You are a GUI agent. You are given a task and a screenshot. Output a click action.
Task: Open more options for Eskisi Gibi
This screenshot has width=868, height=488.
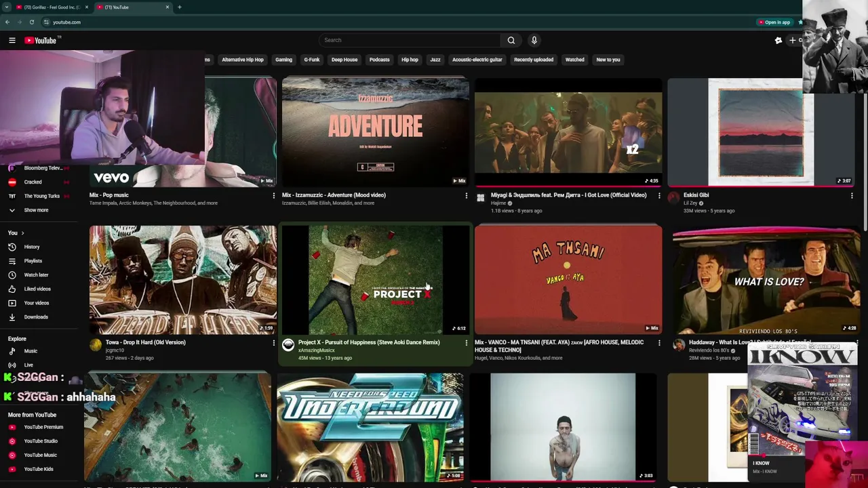pyautogui.click(x=851, y=196)
